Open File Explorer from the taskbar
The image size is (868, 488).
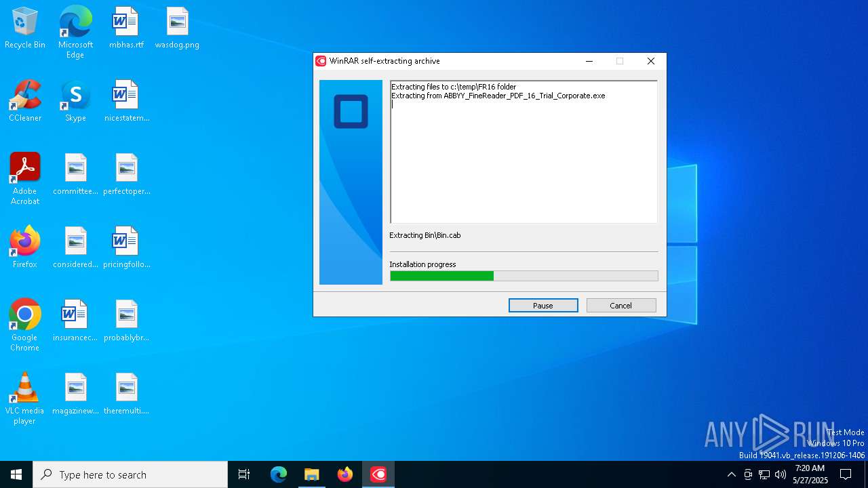tap(312, 474)
